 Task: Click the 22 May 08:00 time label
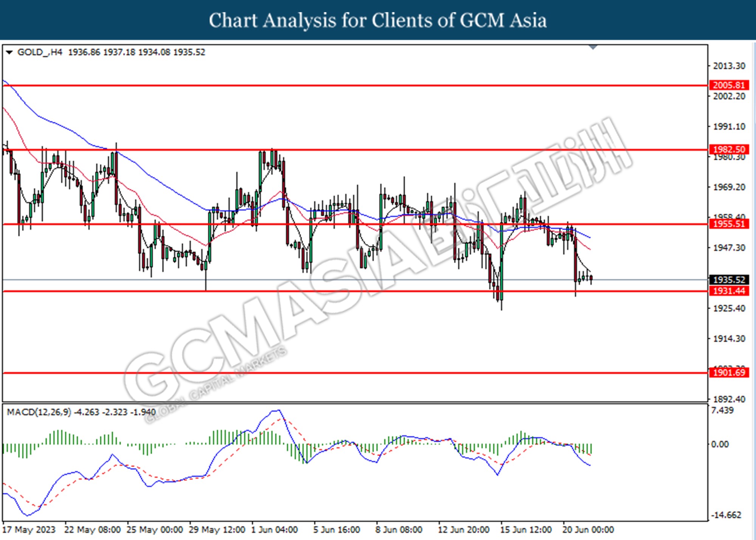coord(93,530)
